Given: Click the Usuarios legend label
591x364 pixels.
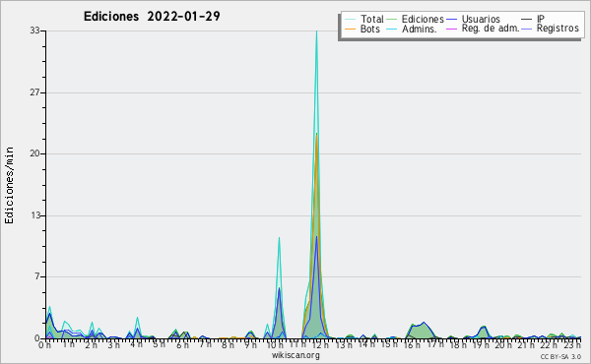Looking at the screenshot, I should 481,20.
